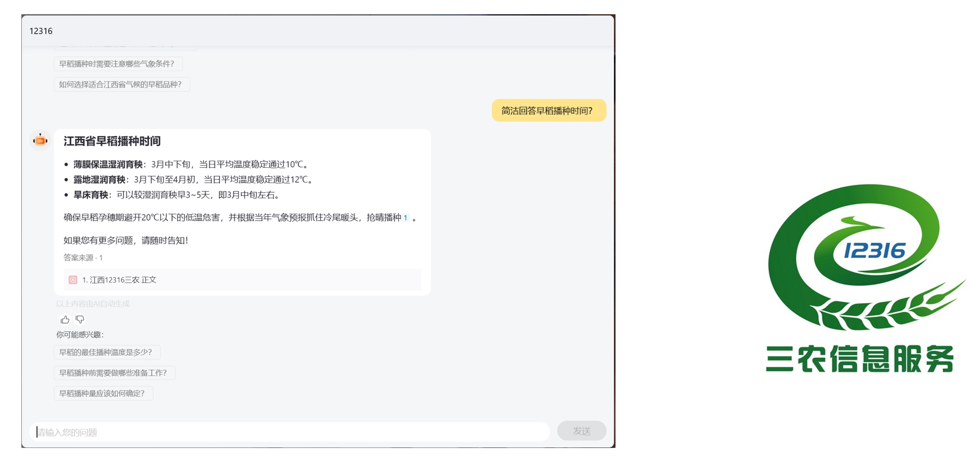This screenshot has height=461, width=980.
Task: Select suggestion 早稻播种时需要注意哪些气象条件?
Action: pyautogui.click(x=118, y=64)
